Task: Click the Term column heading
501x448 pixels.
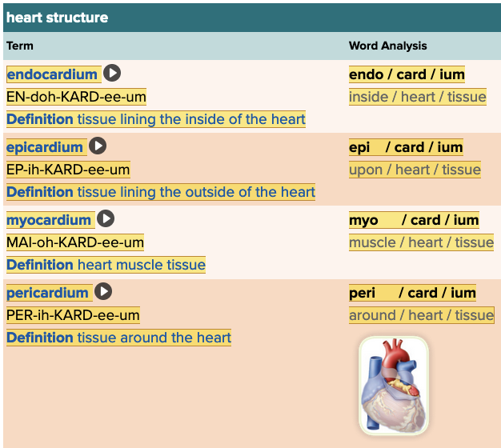Action: pyautogui.click(x=20, y=46)
